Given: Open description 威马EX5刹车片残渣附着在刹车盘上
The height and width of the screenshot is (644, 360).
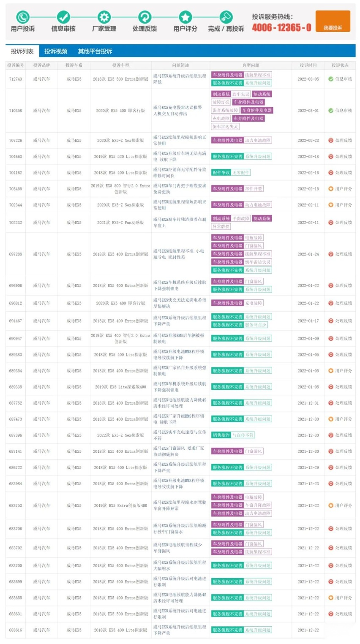Looking at the screenshot, I should 180,223.
